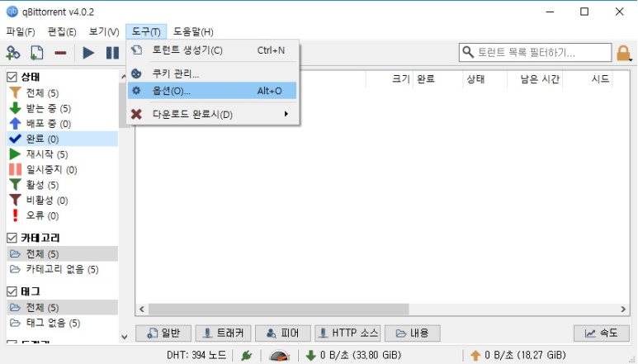Open the 보기(V) menu
Image resolution: width=638 pixels, height=364 pixels.
pyautogui.click(x=104, y=31)
